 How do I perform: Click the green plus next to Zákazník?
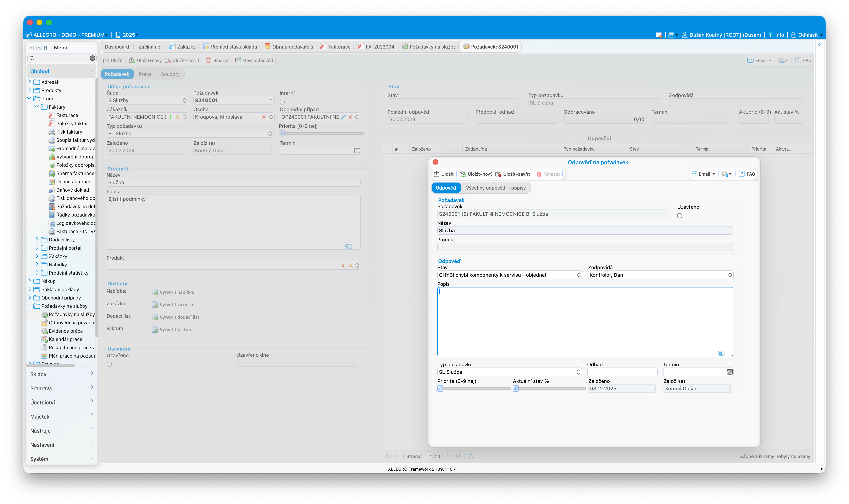point(171,117)
